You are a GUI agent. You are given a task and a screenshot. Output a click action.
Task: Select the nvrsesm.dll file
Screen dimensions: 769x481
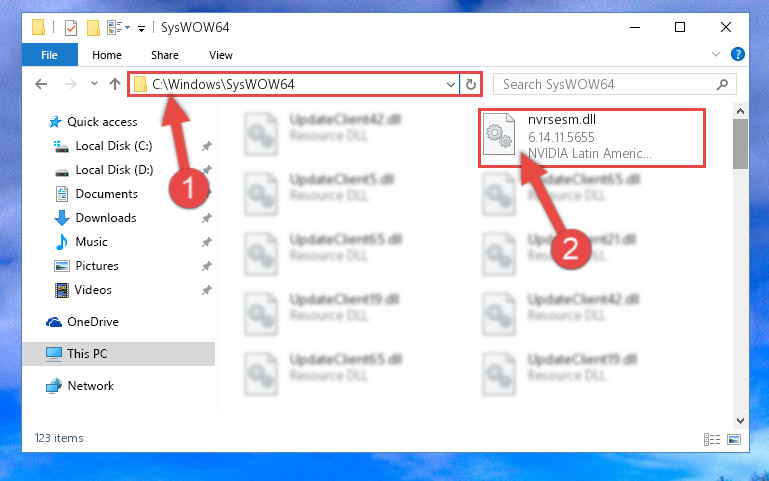[592, 138]
